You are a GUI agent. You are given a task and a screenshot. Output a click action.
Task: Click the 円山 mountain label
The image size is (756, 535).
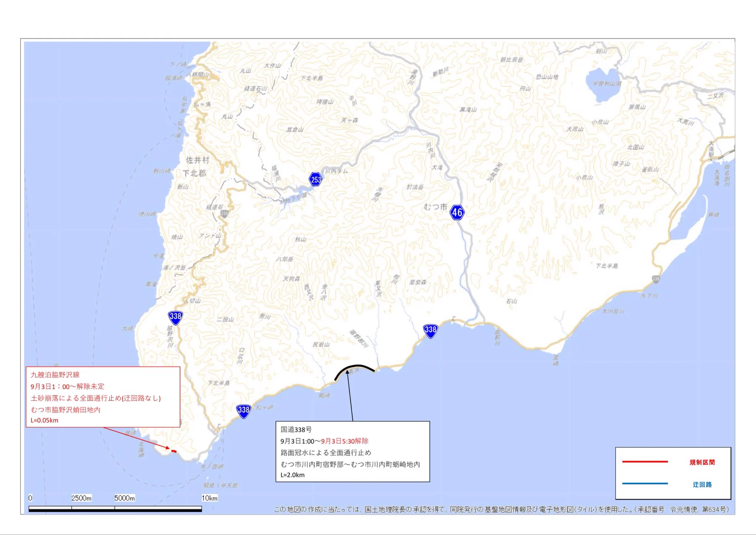[x=525, y=89]
